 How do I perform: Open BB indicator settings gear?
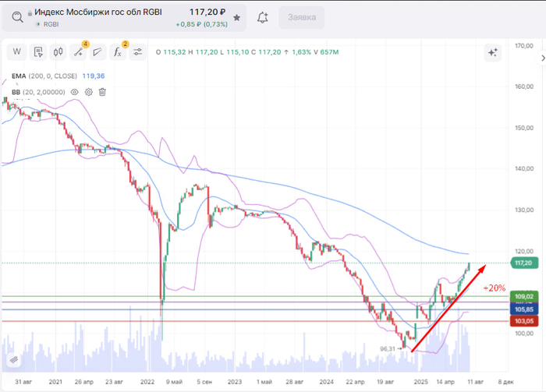(89, 92)
